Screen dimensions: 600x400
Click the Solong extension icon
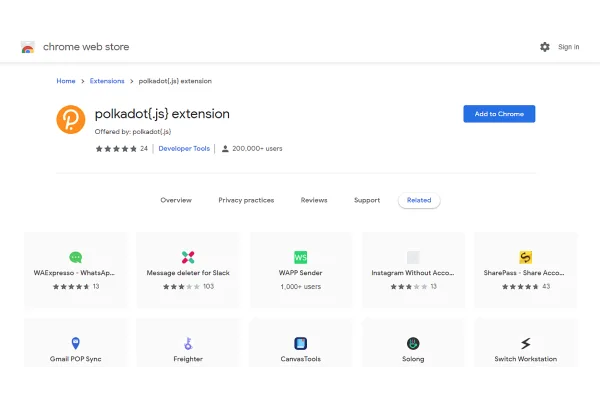[413, 343]
